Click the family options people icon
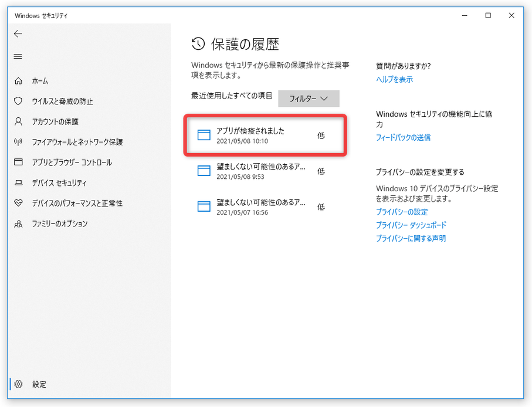 click(18, 223)
